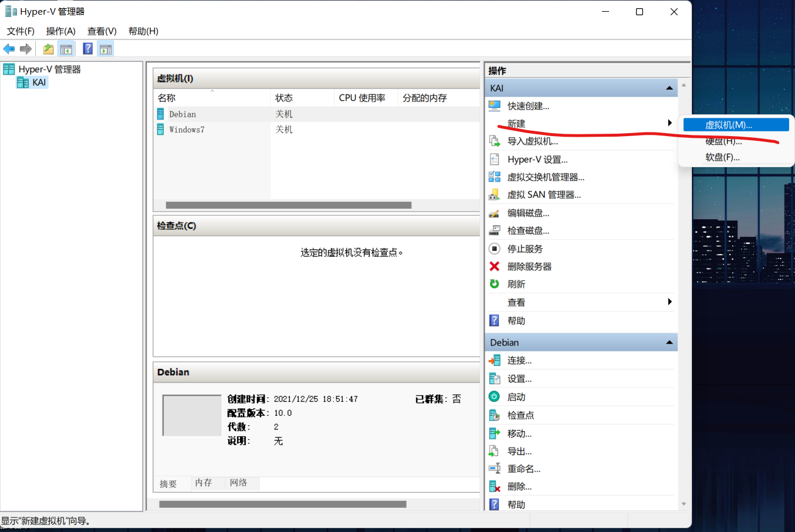Click 虚拟机(M)... to create a new VM
795x532 pixels.
[735, 124]
